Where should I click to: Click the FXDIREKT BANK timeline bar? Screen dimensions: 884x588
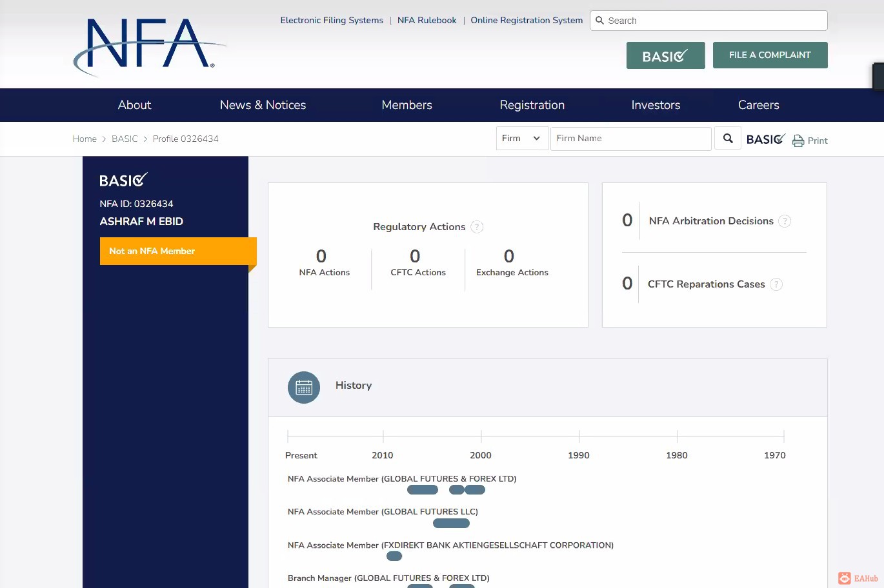tap(394, 556)
